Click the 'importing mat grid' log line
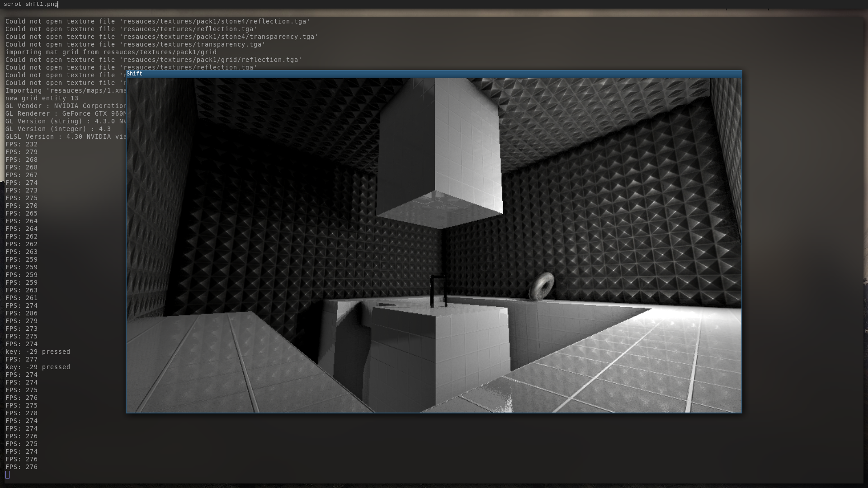The image size is (868, 488). 111,52
